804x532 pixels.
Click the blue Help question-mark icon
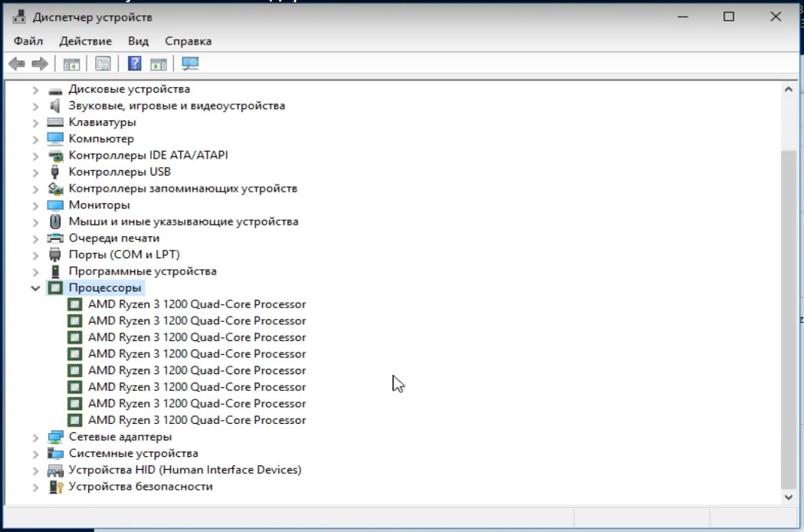pyautogui.click(x=134, y=63)
